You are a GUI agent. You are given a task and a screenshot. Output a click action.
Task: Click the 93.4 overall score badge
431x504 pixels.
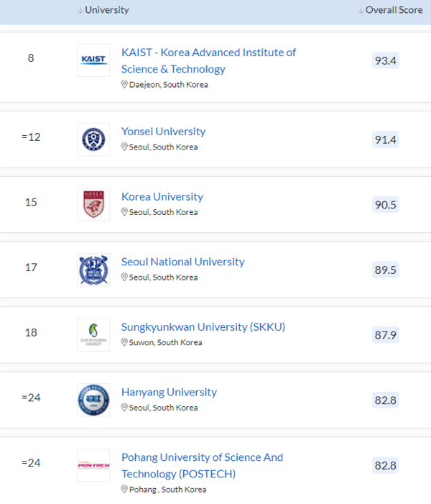pos(386,60)
